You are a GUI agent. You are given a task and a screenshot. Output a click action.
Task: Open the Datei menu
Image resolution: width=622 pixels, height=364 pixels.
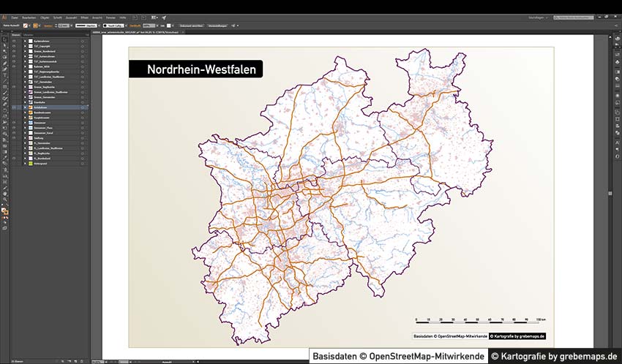coord(15,17)
